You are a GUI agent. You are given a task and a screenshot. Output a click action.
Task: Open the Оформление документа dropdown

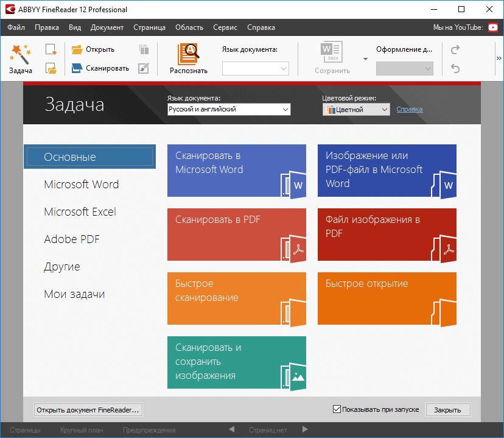click(404, 68)
